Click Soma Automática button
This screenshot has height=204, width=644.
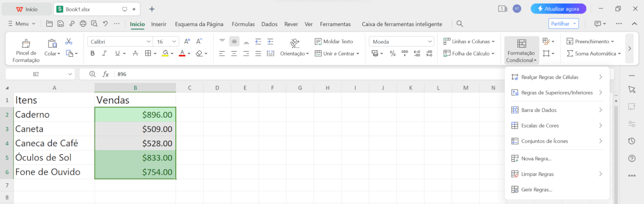[593, 53]
